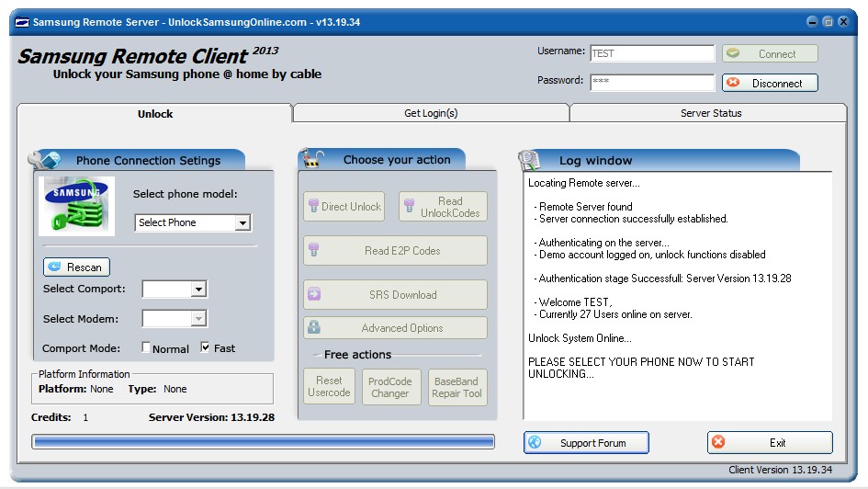Click the magnifier icon beside Log window
The height and width of the screenshot is (489, 868).
(529, 160)
